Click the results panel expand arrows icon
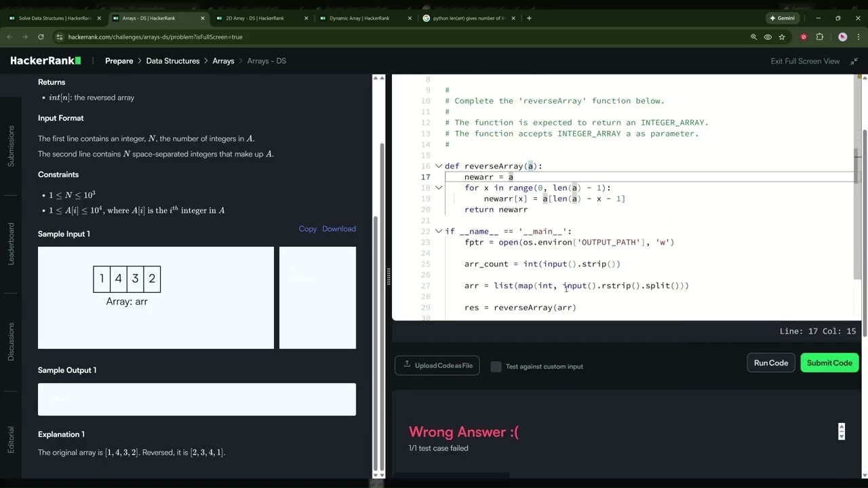Image resolution: width=868 pixels, height=488 pixels. [x=842, y=432]
